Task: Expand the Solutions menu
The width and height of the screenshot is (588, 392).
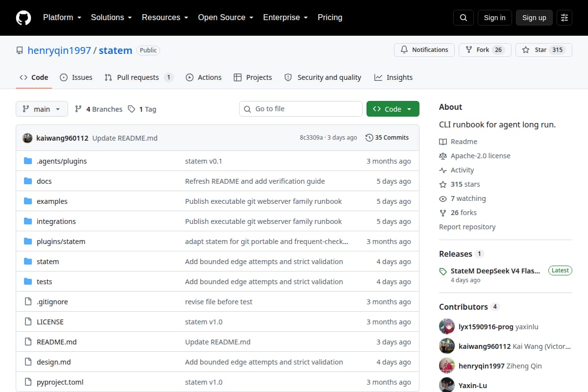Action: click(111, 18)
